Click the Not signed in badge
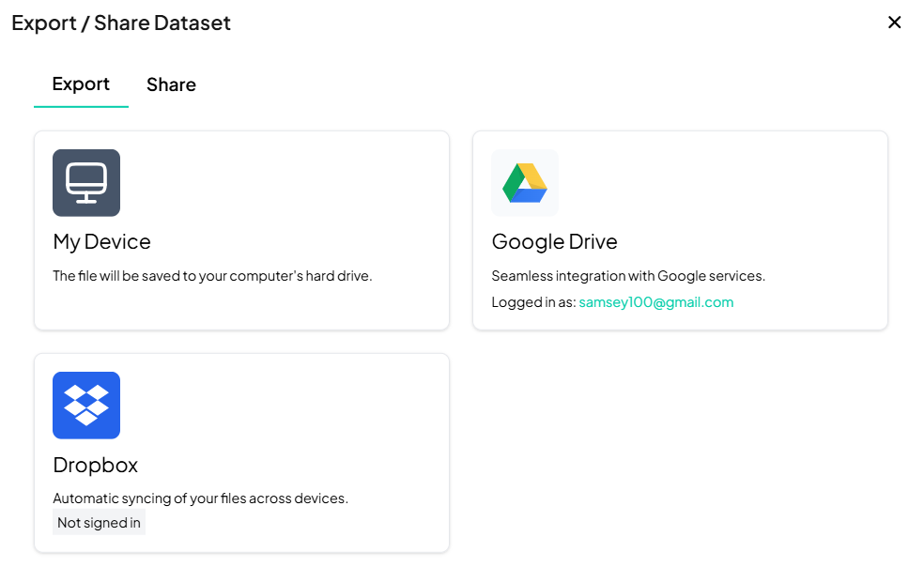924x567 pixels. [99, 523]
